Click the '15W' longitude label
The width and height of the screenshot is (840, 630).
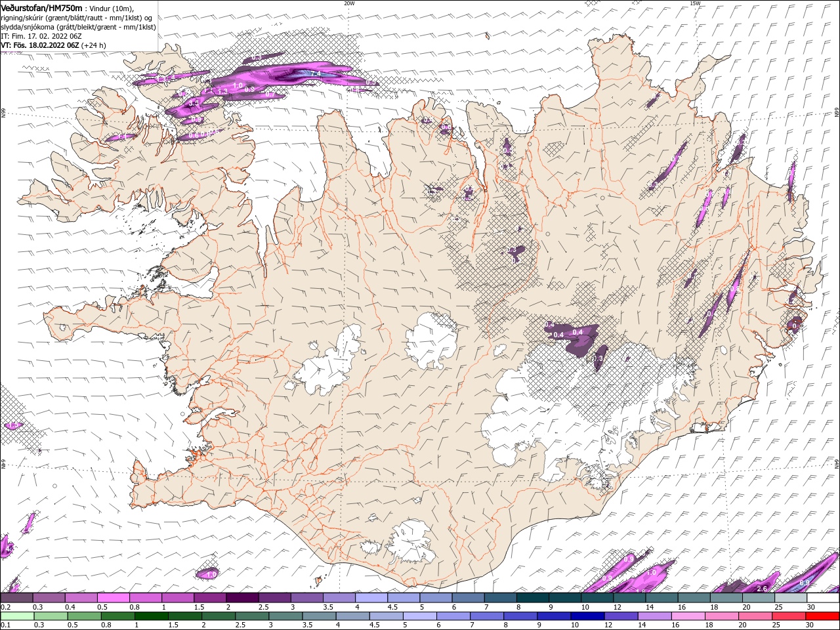(x=696, y=3)
